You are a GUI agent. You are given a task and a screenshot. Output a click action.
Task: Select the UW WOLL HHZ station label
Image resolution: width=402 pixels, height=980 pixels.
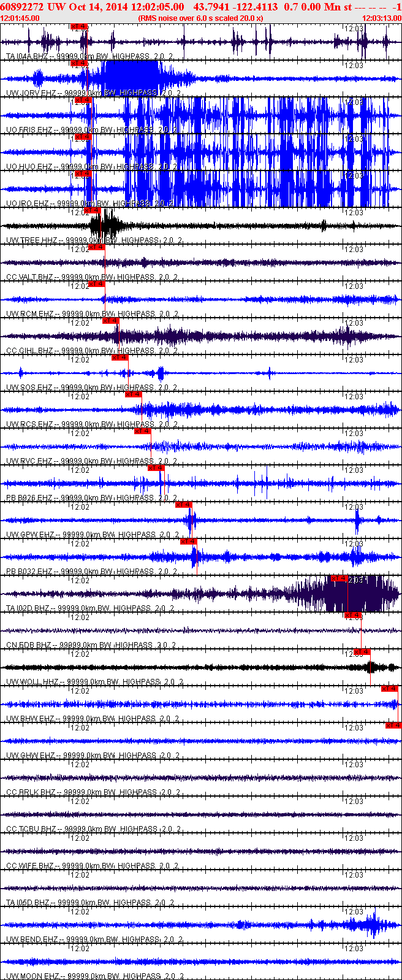point(94,682)
